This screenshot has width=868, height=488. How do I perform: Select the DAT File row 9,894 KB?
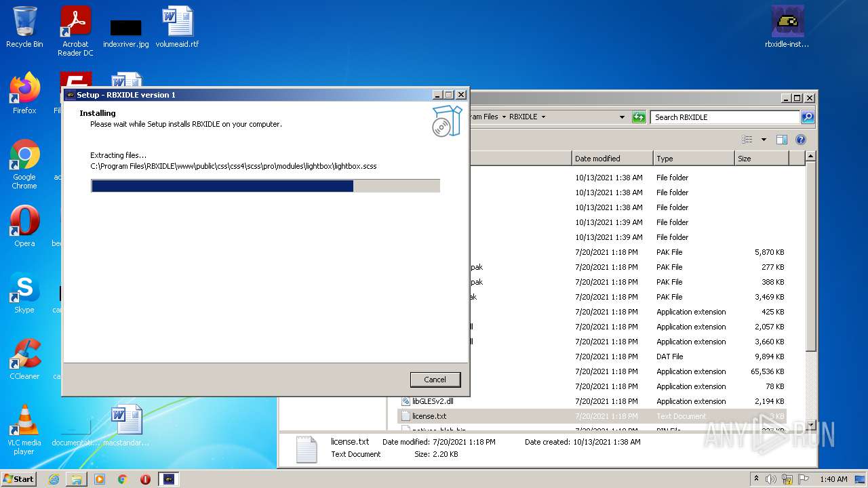pos(627,357)
